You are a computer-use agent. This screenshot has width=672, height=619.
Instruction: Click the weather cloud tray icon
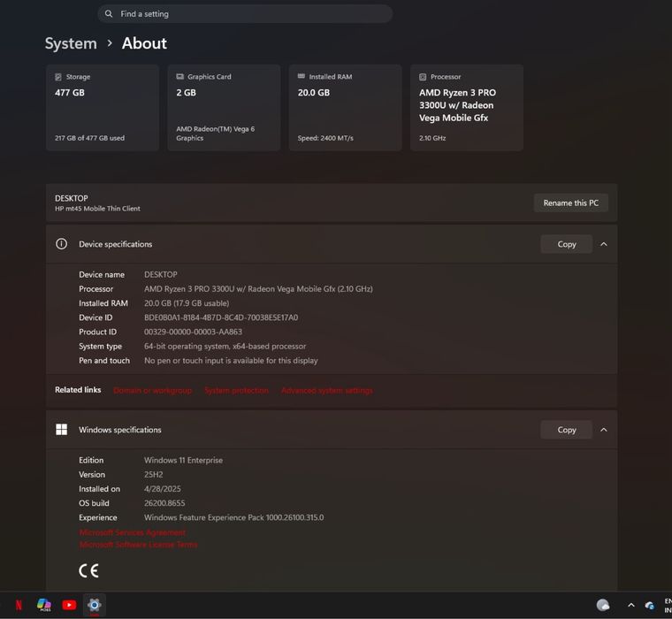[603, 605]
